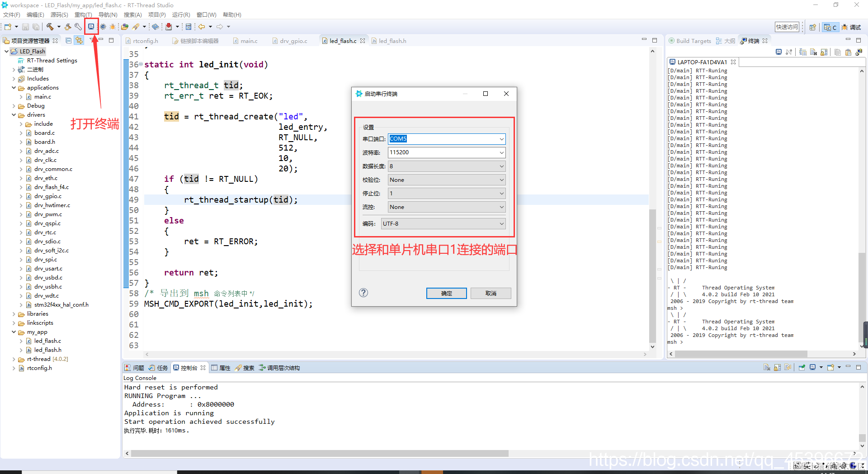Navigate back with the yellow arrow

click(x=202, y=27)
